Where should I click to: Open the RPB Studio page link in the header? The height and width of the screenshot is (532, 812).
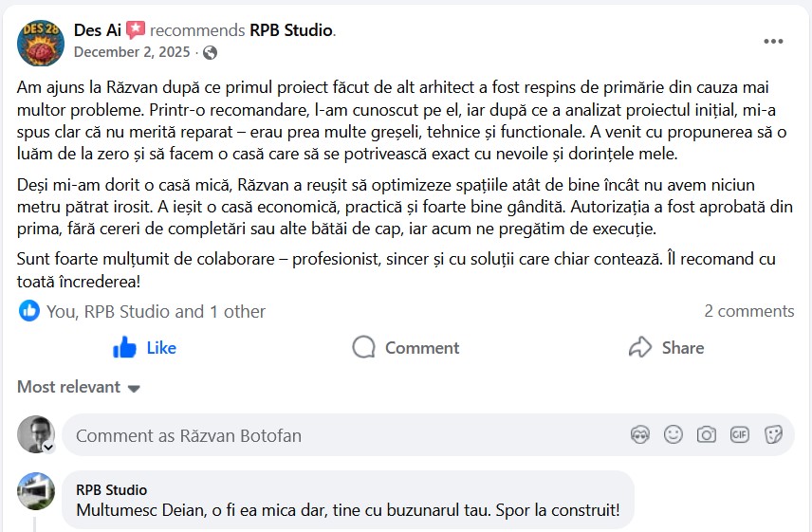coord(290,30)
